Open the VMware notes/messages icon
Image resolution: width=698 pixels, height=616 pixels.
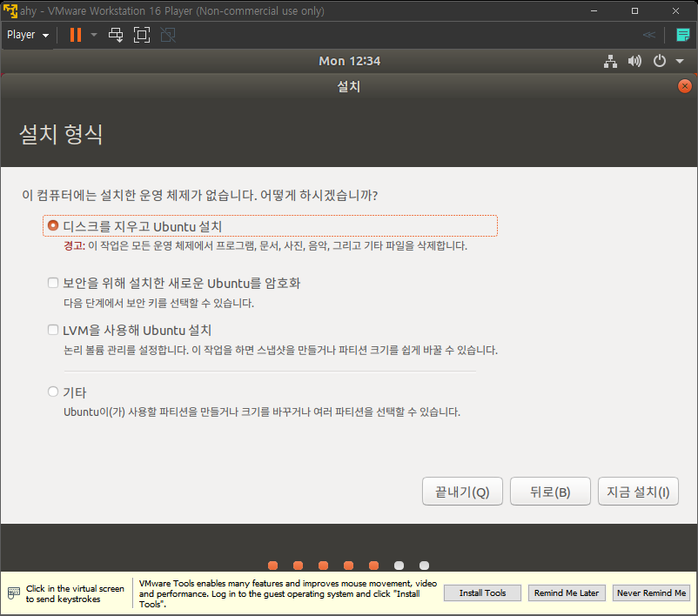[x=682, y=35]
